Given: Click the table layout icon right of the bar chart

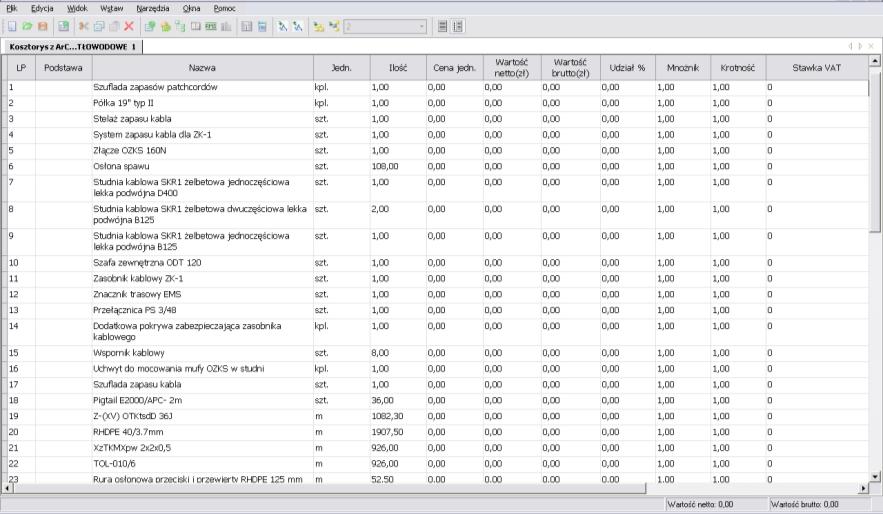Looking at the screenshot, I should 247,26.
